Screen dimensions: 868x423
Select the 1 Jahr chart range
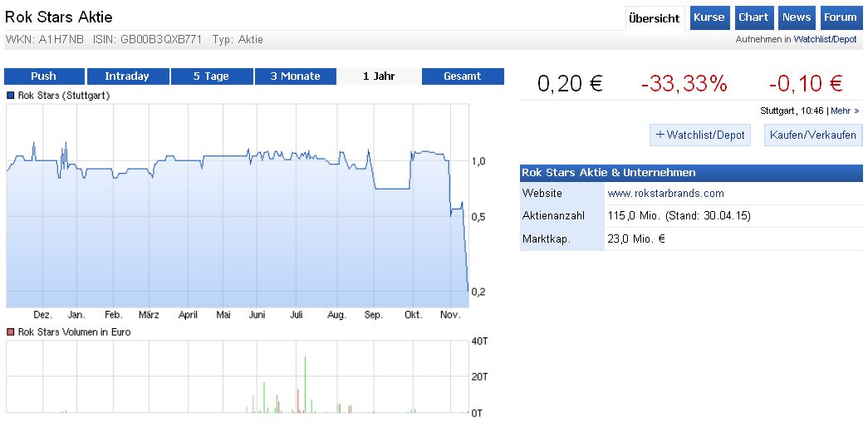pyautogui.click(x=379, y=76)
